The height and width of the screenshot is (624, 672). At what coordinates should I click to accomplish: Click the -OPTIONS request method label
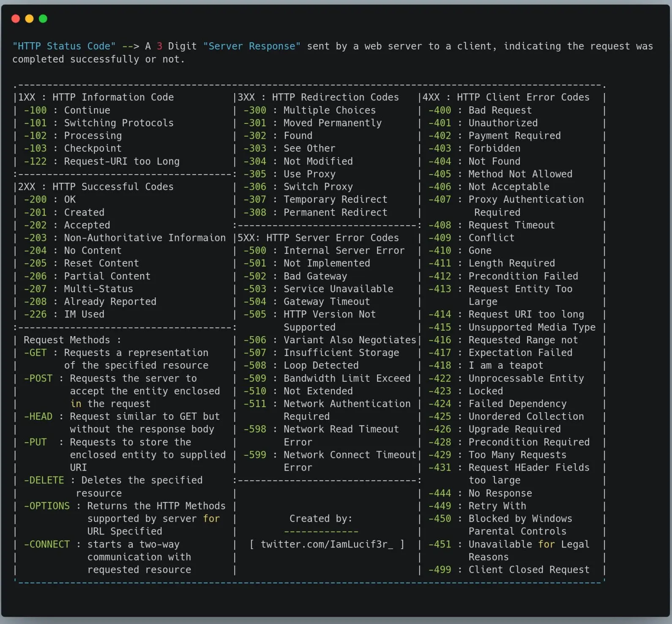point(46,506)
